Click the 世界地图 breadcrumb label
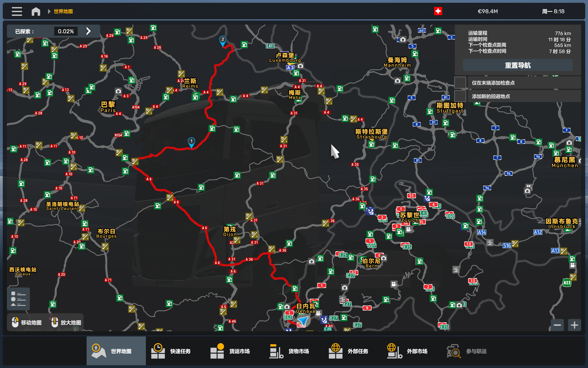 (x=63, y=11)
